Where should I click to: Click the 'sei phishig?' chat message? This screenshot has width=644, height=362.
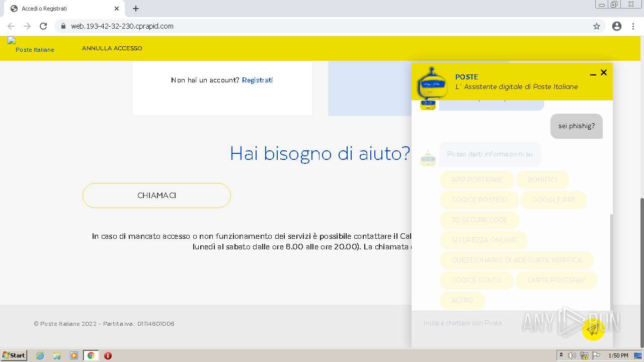577,126
